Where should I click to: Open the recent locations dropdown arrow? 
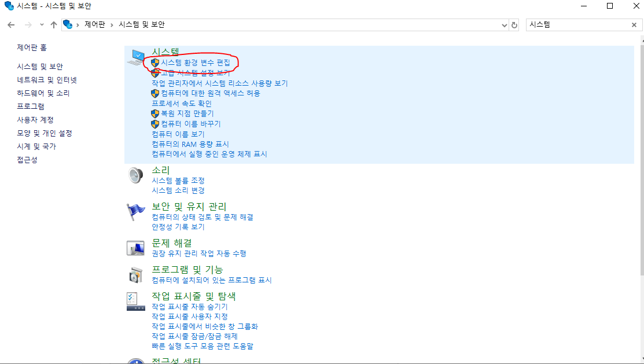point(42,25)
